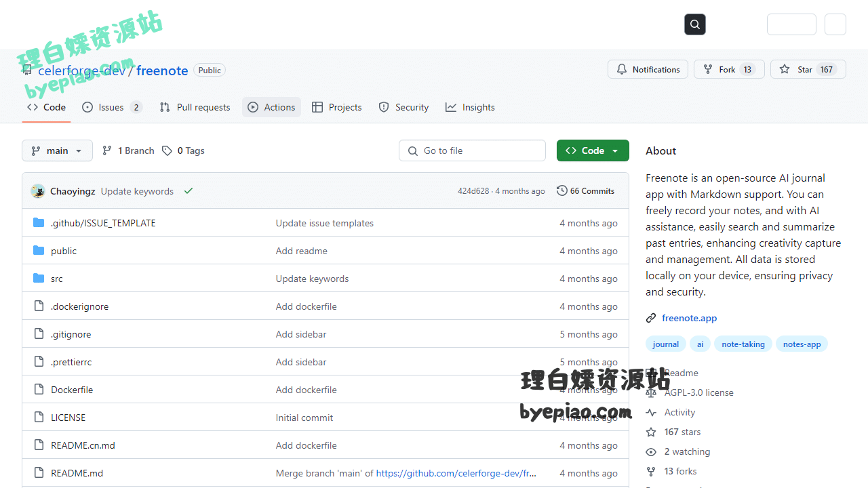Click the Star count badge 167
Viewport: 868px width, 488px height.
point(827,69)
